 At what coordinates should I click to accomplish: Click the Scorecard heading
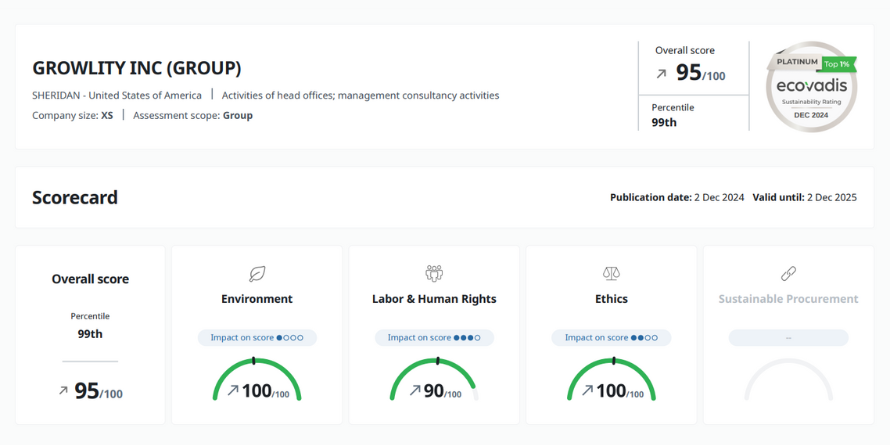pos(75,198)
